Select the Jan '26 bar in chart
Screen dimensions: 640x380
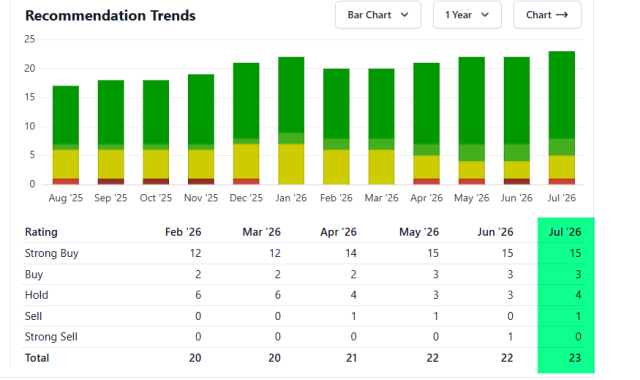(291, 121)
